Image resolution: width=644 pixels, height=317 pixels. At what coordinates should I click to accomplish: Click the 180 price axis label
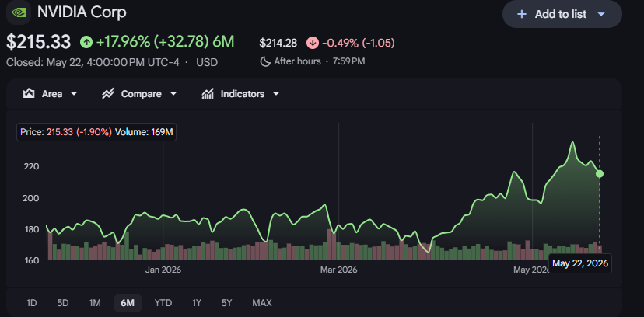pos(32,229)
